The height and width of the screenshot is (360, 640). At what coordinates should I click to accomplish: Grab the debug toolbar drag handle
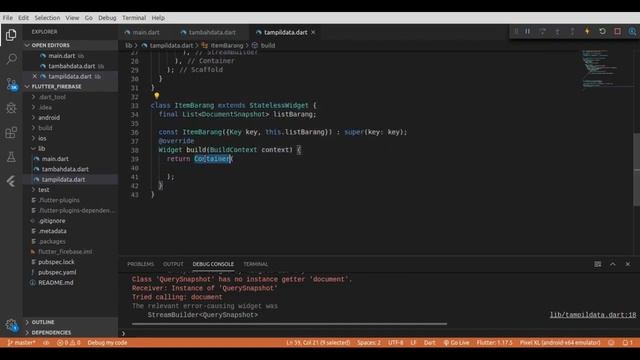click(x=516, y=31)
